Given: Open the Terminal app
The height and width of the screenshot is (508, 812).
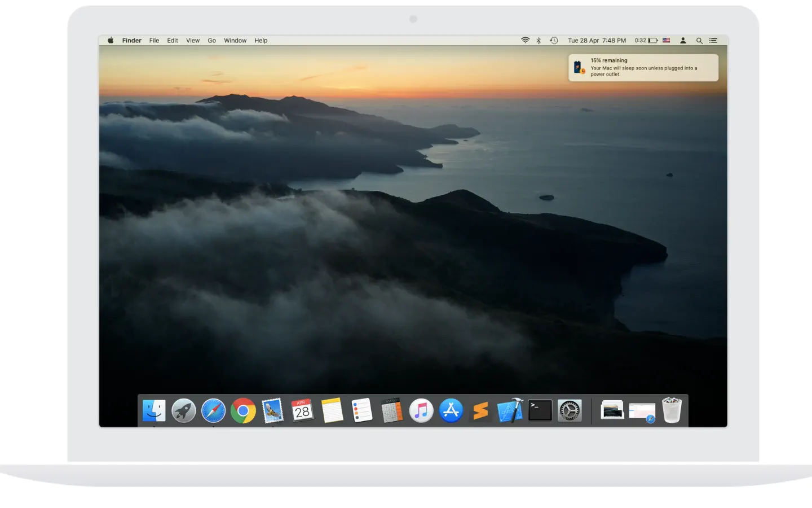Looking at the screenshot, I should tap(540, 410).
